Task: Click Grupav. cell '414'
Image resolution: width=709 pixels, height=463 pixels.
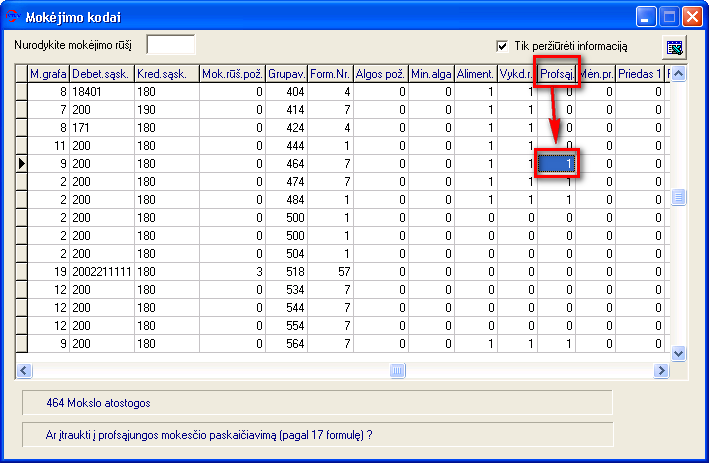Action: pos(287,110)
